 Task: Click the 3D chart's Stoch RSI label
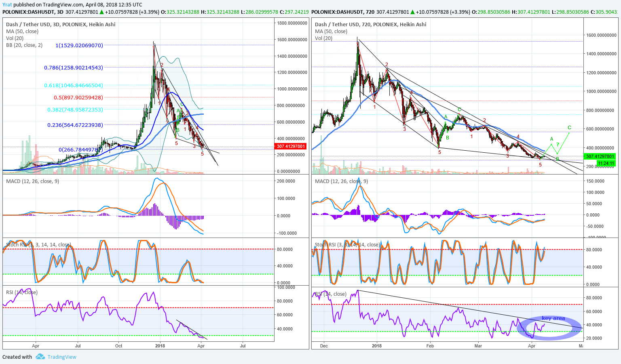click(38, 244)
